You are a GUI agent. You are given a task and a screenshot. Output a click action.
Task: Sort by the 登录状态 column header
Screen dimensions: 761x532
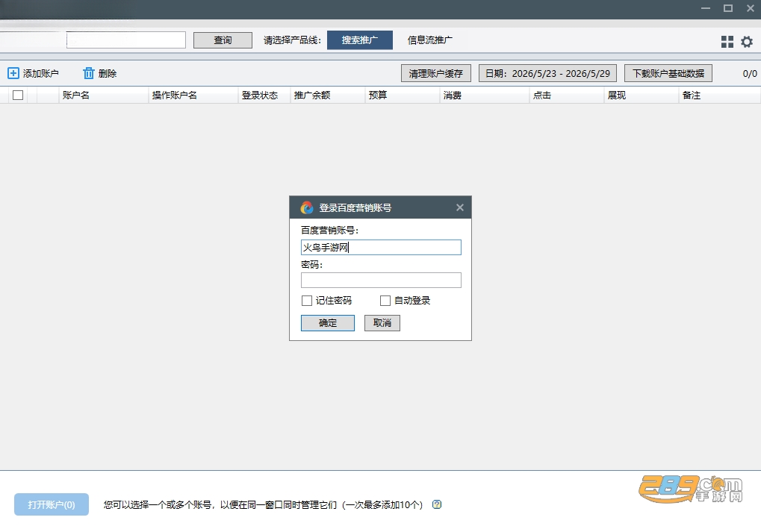[264, 95]
